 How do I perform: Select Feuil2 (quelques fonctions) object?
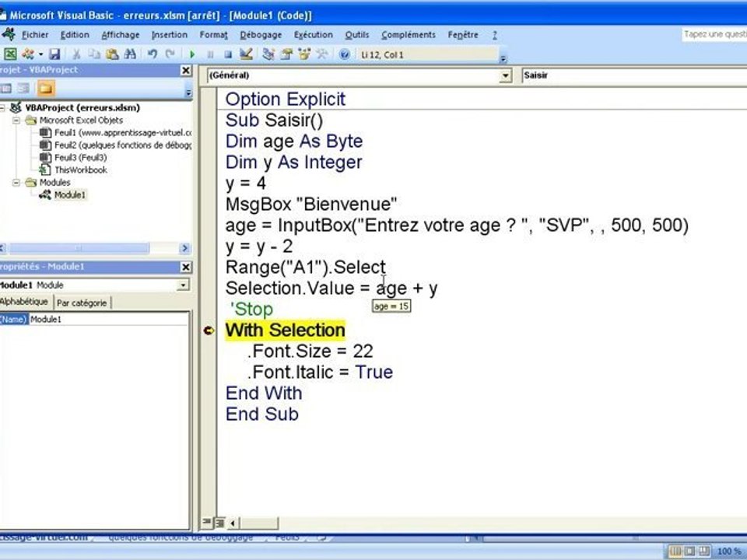click(x=115, y=145)
